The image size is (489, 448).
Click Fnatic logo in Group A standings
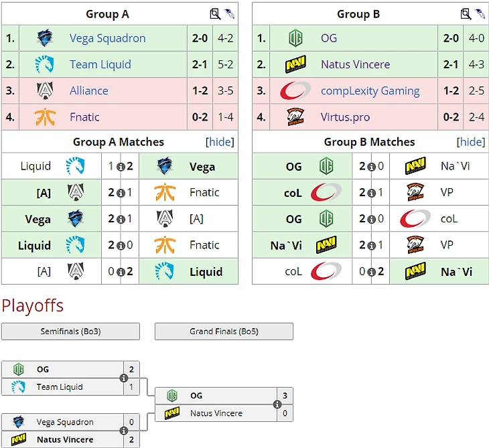(x=45, y=117)
